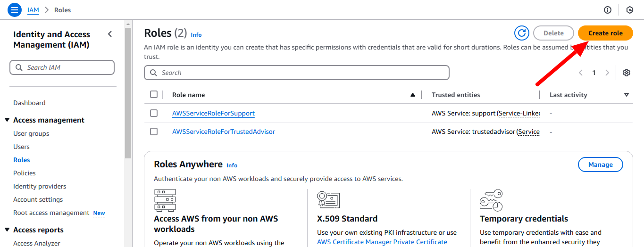Check the AWSServiceRoleForSupport row checkbox
The width and height of the screenshot is (644, 247).
click(x=154, y=113)
